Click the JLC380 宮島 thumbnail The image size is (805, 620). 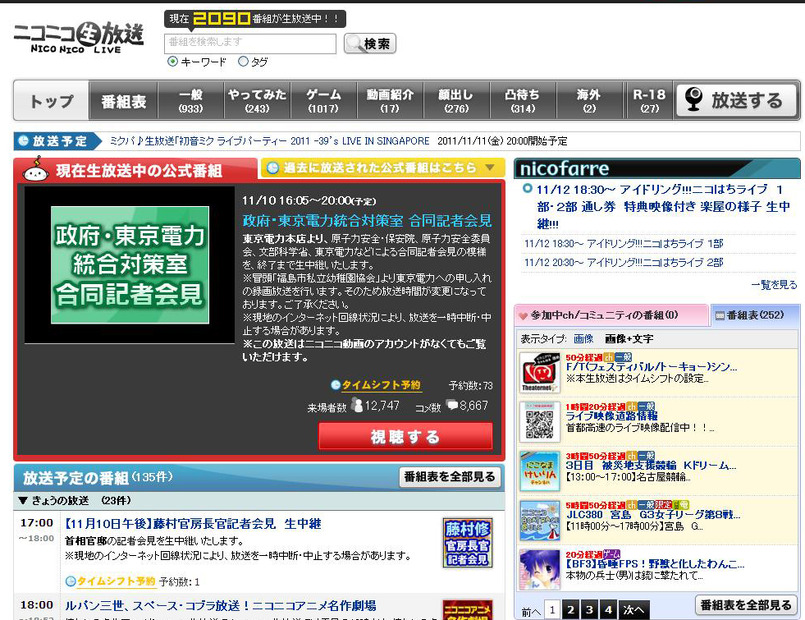(540, 520)
